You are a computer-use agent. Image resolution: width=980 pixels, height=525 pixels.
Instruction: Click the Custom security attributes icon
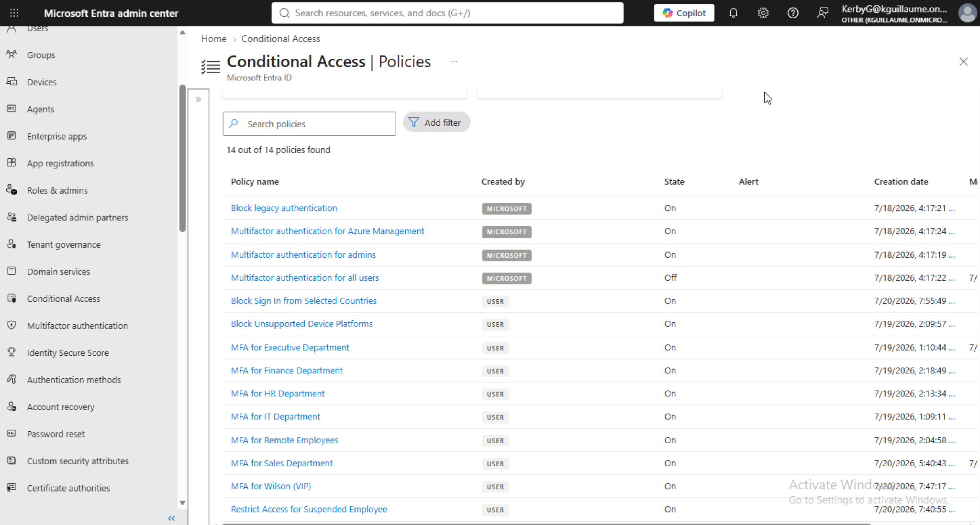coord(12,460)
